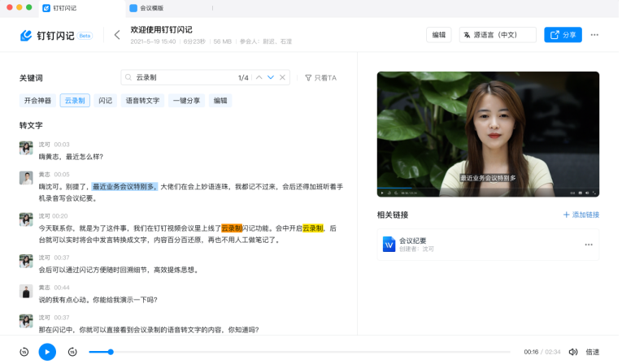Open the 会议纪要 document card

[488, 245]
